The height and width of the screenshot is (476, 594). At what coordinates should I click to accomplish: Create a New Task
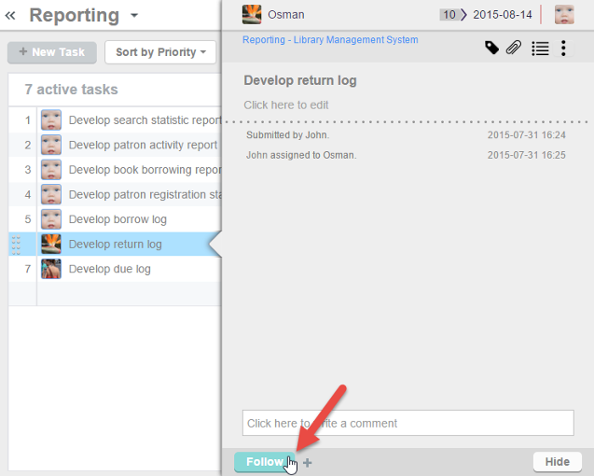pyautogui.click(x=52, y=52)
